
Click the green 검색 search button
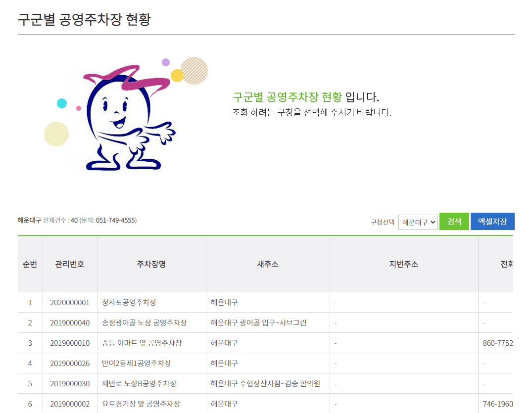[454, 221]
